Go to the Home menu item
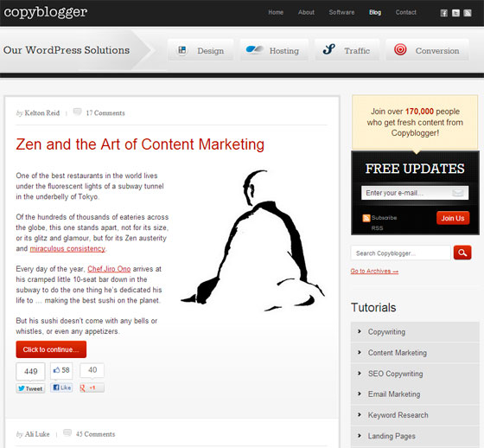Screen dimensions: 484x448 pos(276,12)
